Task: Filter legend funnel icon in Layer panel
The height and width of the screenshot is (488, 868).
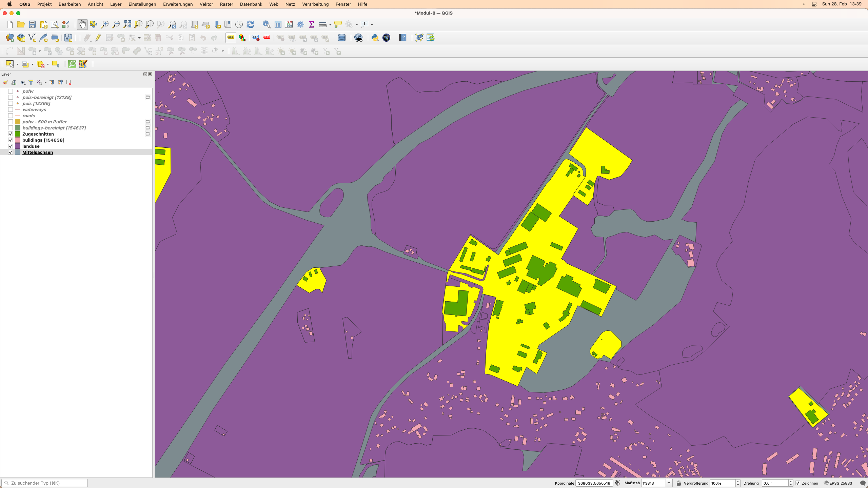Action: point(31,82)
